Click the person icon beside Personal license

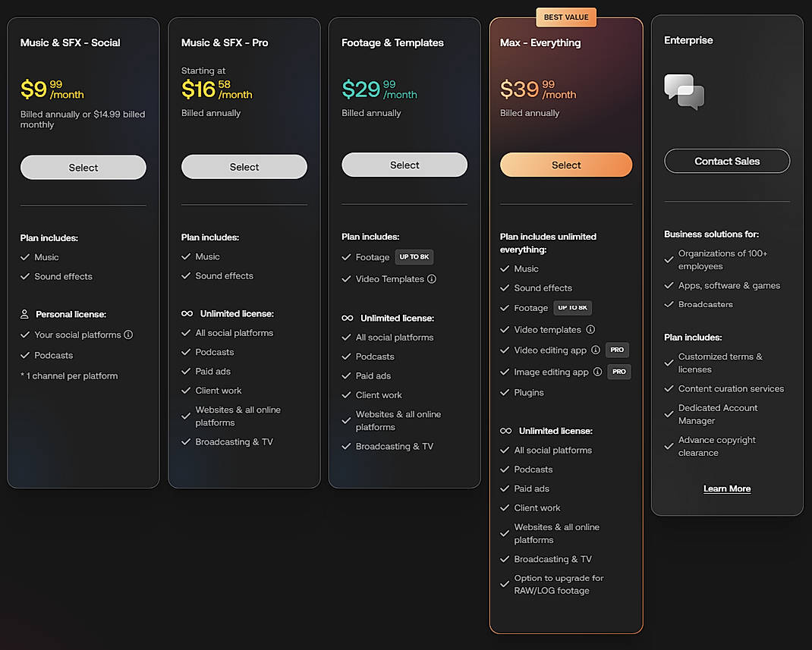[x=26, y=314]
